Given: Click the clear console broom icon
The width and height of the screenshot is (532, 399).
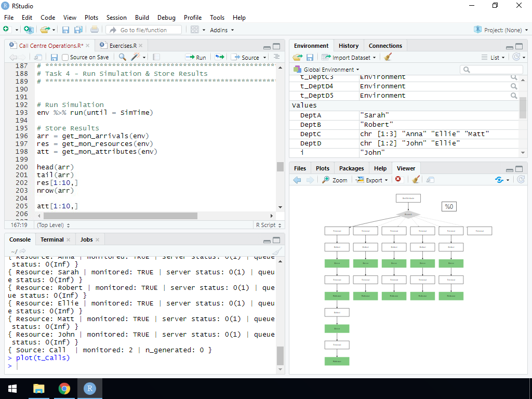Looking at the screenshot, I should [x=277, y=251].
